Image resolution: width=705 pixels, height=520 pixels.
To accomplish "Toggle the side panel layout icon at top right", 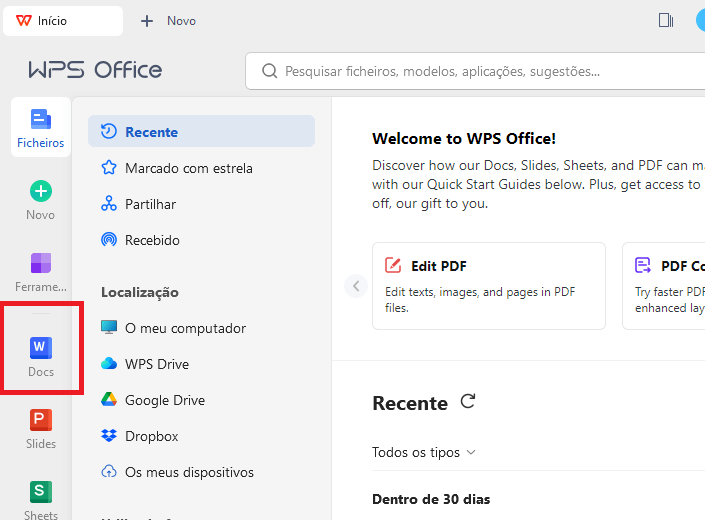I will tap(666, 20).
